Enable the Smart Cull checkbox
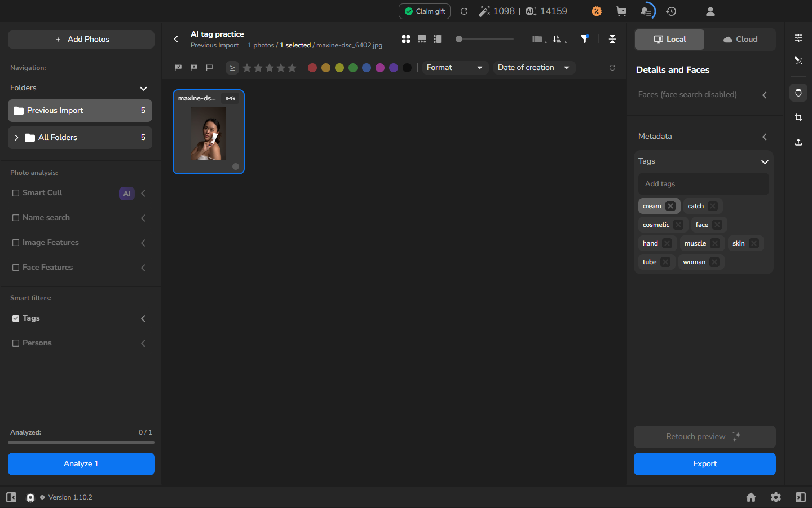The width and height of the screenshot is (812, 508). click(16, 193)
